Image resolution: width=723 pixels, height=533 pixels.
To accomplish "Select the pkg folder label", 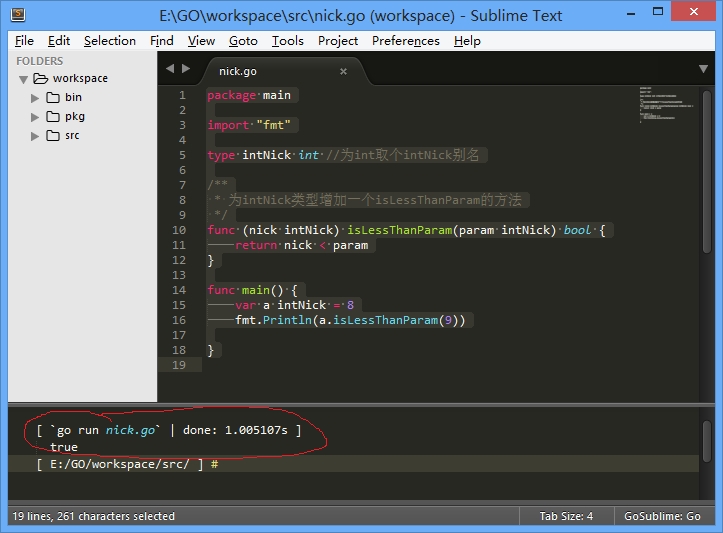I will point(75,116).
